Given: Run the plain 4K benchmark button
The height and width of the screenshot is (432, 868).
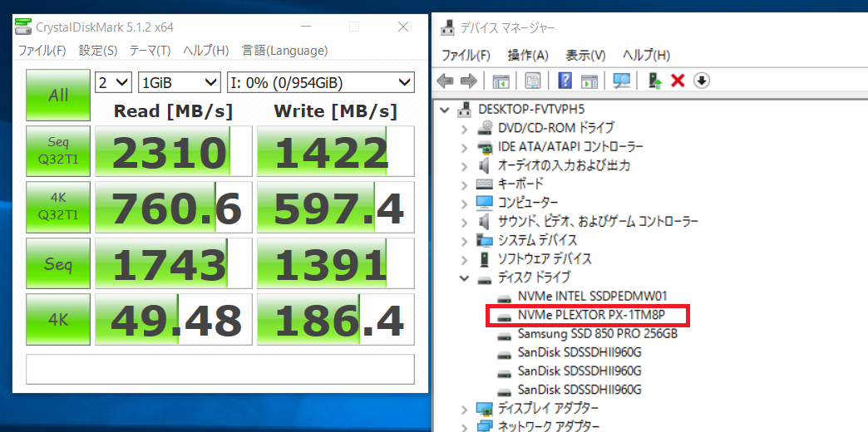Looking at the screenshot, I should (x=58, y=320).
